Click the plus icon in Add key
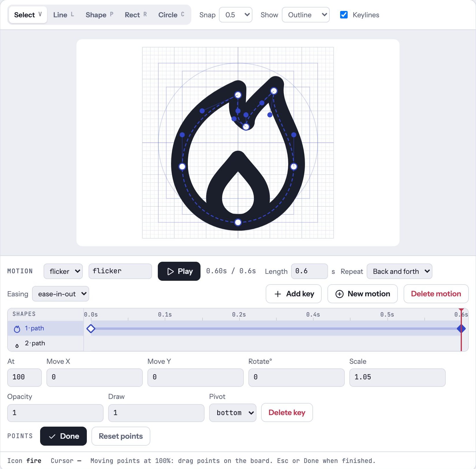 point(278,294)
